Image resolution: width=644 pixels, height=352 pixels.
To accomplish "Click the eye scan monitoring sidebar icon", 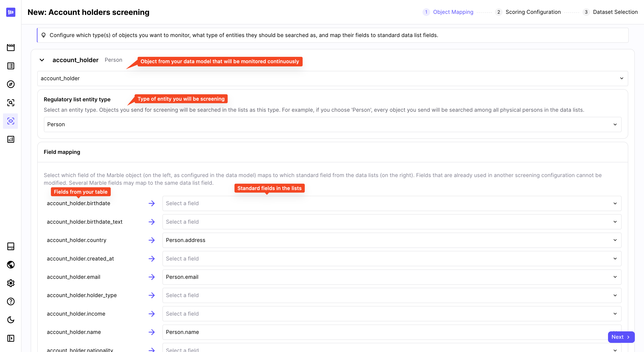I will coord(10,121).
